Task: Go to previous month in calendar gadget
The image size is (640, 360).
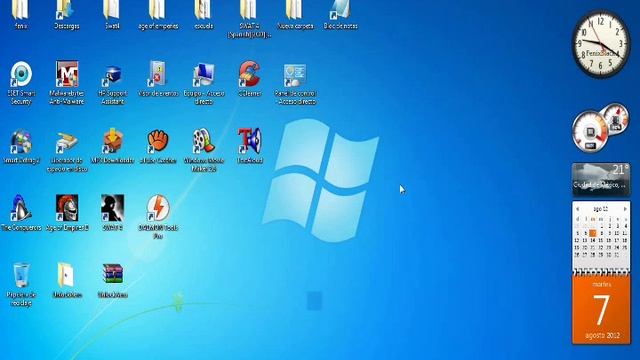Action: 577,209
